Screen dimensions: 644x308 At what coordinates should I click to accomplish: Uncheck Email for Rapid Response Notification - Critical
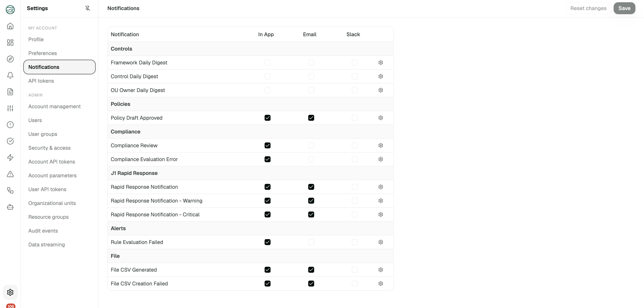pyautogui.click(x=311, y=214)
